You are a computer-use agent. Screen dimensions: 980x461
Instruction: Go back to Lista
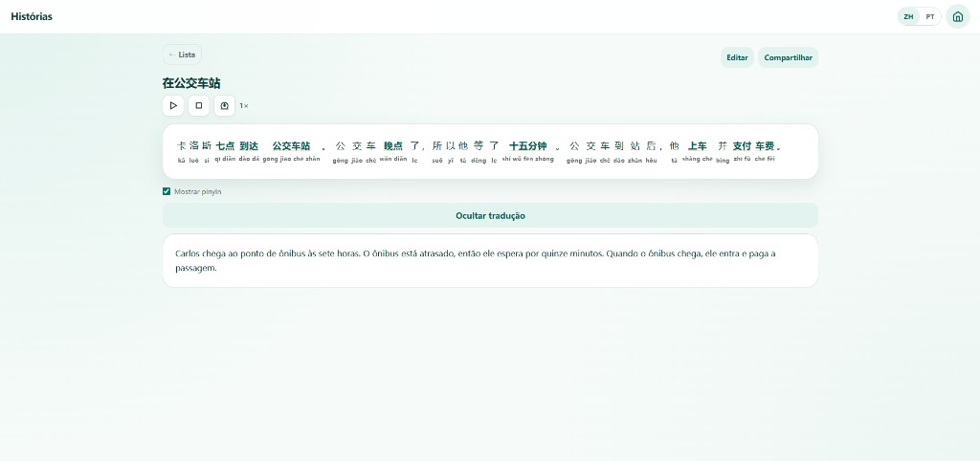tap(182, 55)
